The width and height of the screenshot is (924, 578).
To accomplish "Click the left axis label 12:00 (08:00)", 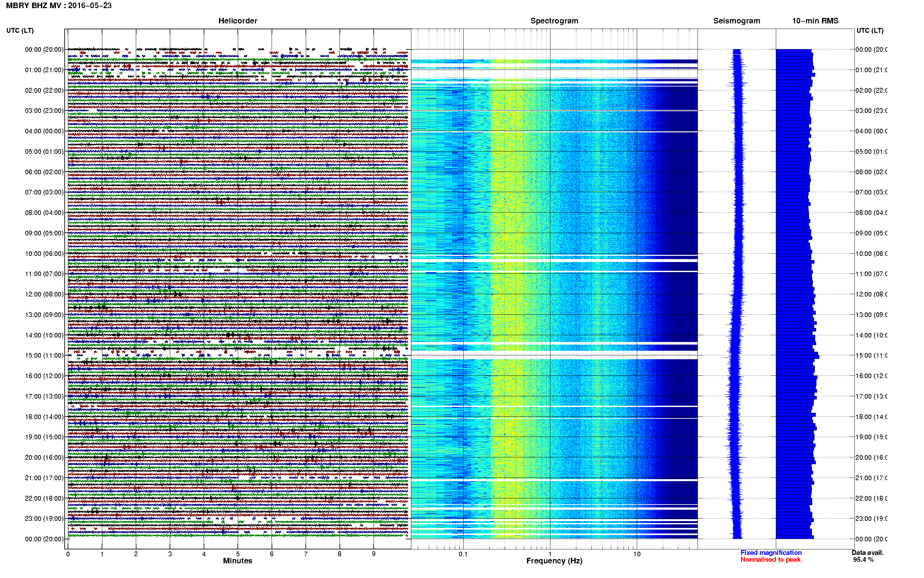I will tap(44, 294).
